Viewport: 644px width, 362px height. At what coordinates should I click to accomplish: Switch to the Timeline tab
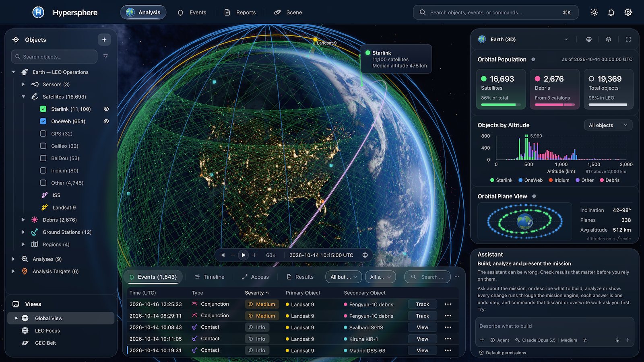click(x=210, y=277)
